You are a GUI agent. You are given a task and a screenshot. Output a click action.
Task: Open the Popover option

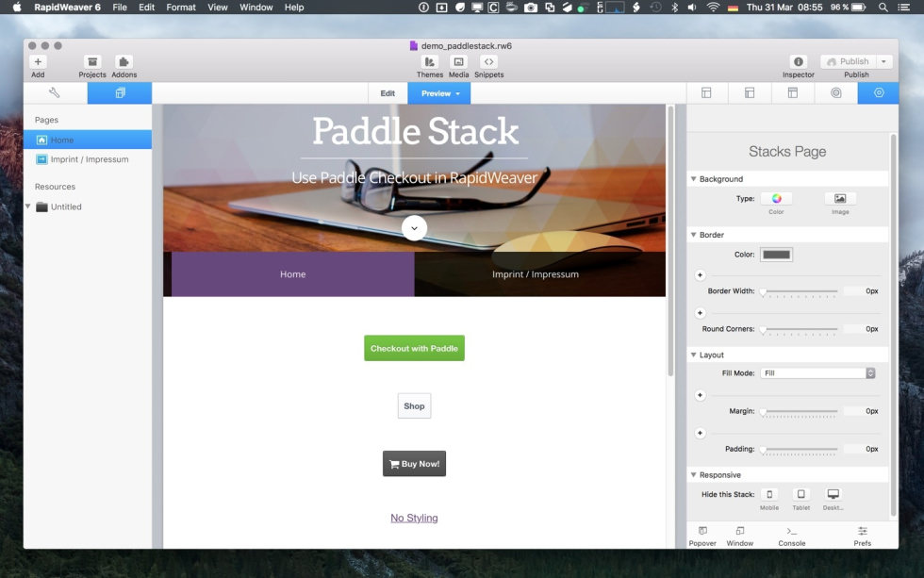click(702, 537)
